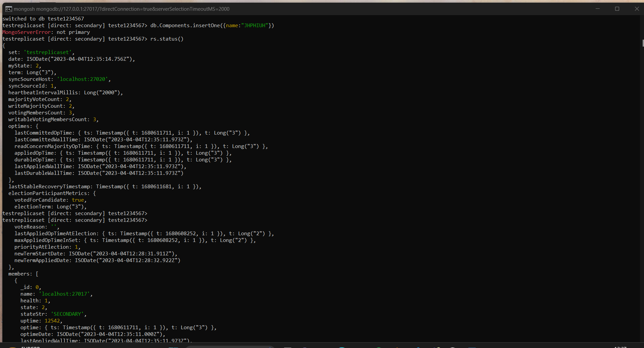Click the scrollbar track below the thumb

pos(642,201)
